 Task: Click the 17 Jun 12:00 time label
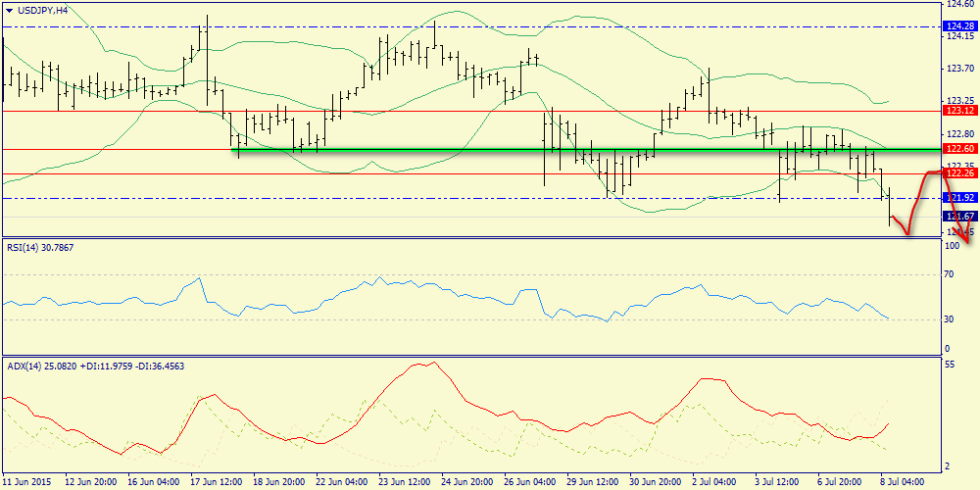point(215,482)
